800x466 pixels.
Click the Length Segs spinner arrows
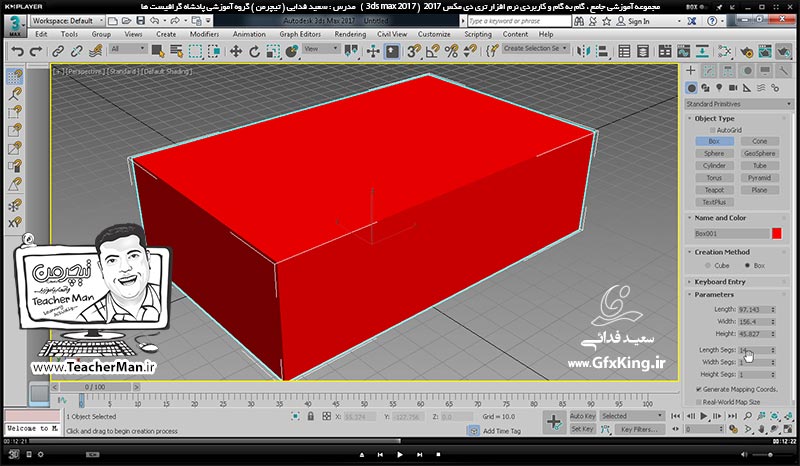pyautogui.click(x=773, y=350)
